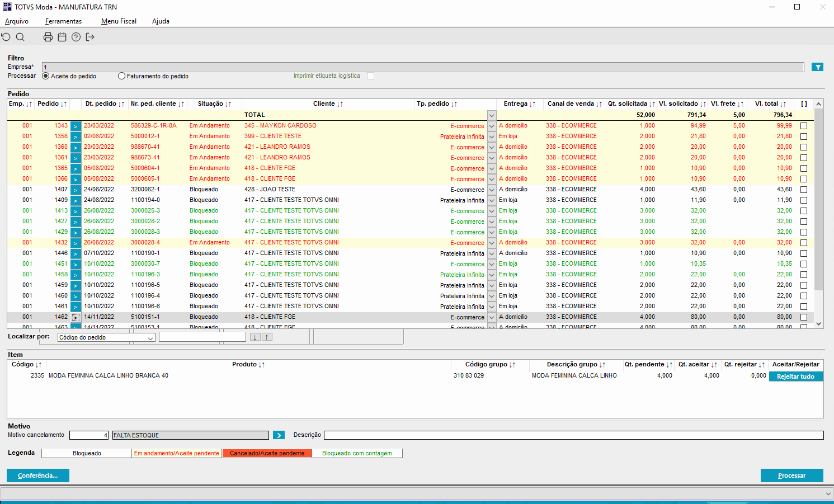Open the Menu Fiscal menu
This screenshot has height=504, width=834.
pos(119,21)
